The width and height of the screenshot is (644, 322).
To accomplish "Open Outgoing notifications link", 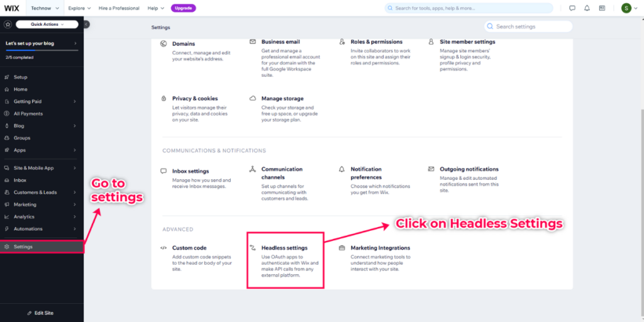I will pyautogui.click(x=469, y=169).
